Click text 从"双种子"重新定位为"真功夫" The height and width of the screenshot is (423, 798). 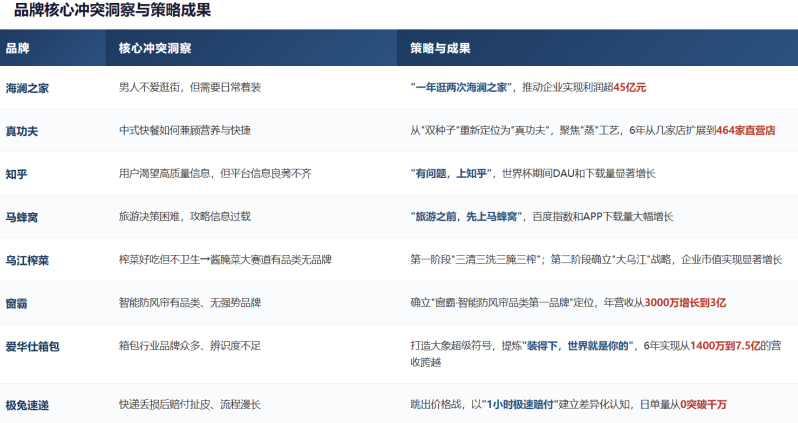(x=480, y=131)
